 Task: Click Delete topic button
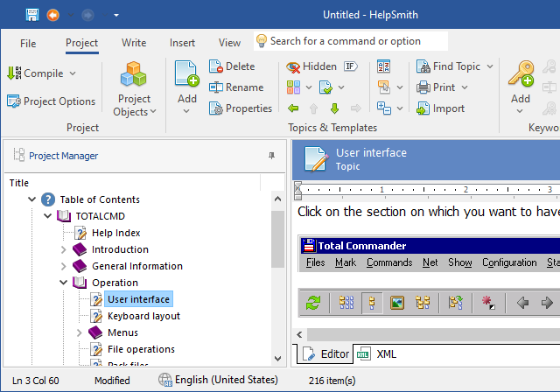point(232,66)
